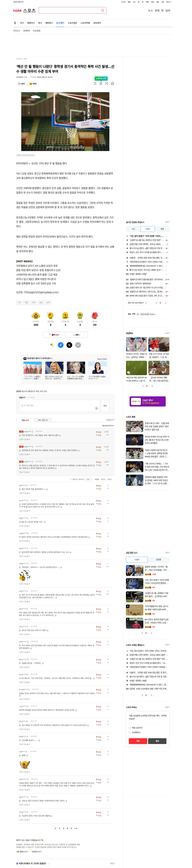Open the 해외축구 navigation tab
The image size is (192, 868).
49,23
